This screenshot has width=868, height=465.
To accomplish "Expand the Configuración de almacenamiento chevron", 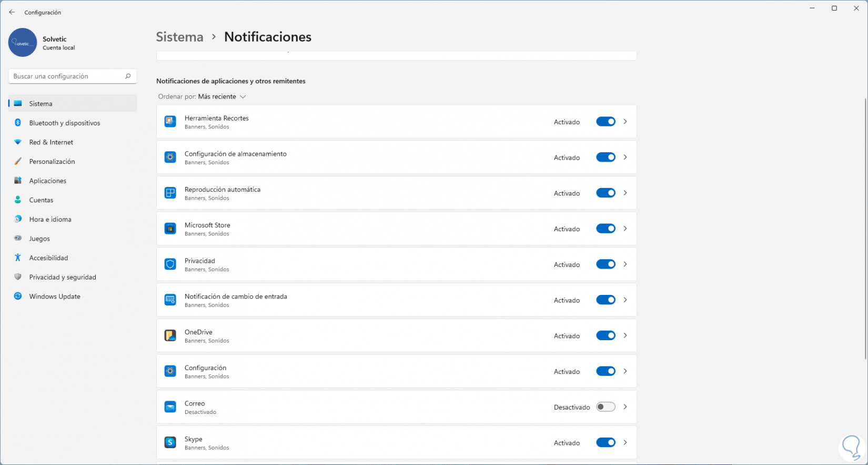I will pos(625,157).
